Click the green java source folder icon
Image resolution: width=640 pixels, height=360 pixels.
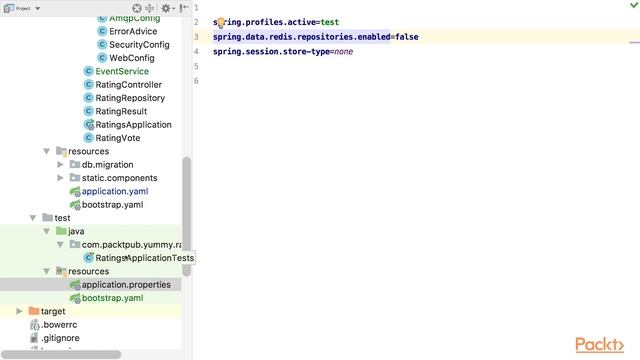(61, 231)
